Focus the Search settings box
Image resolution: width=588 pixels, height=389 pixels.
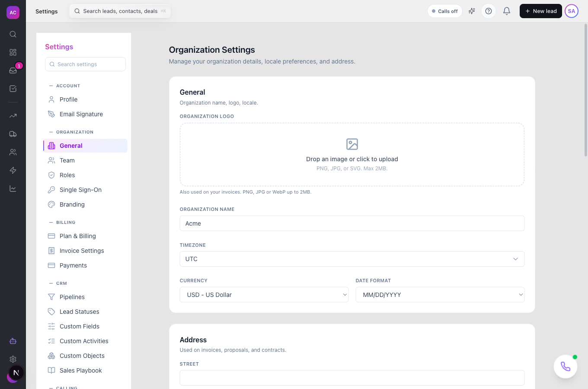85,64
